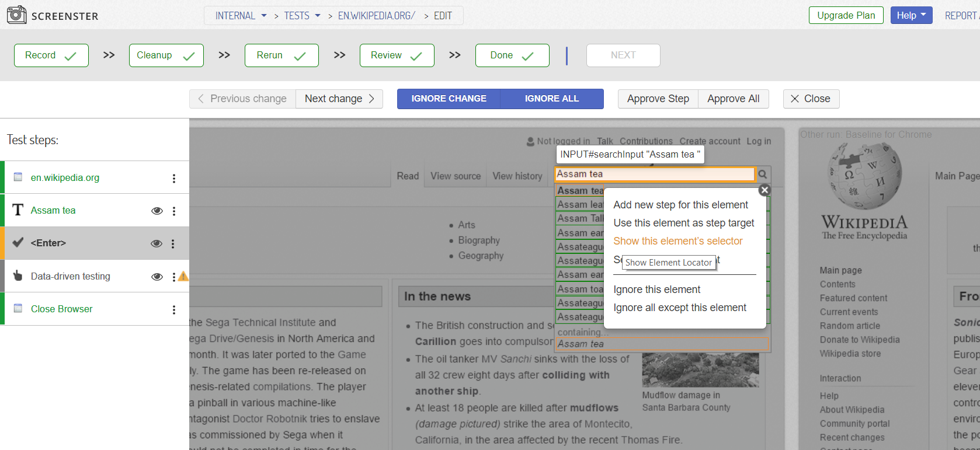Image resolution: width=980 pixels, height=450 pixels.
Task: Toggle visibility eye on Data-driven testing step
Action: [x=157, y=277]
